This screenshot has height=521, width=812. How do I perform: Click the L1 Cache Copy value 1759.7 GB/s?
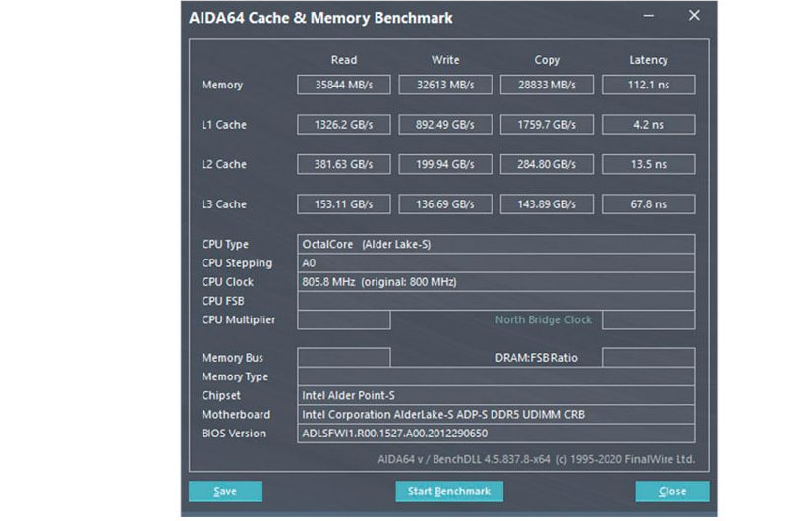(547, 125)
